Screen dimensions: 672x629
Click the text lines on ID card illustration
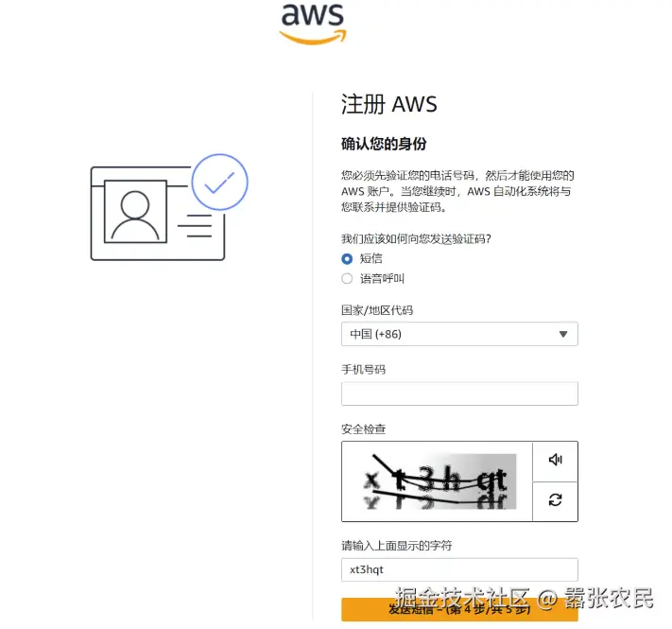pos(195,225)
